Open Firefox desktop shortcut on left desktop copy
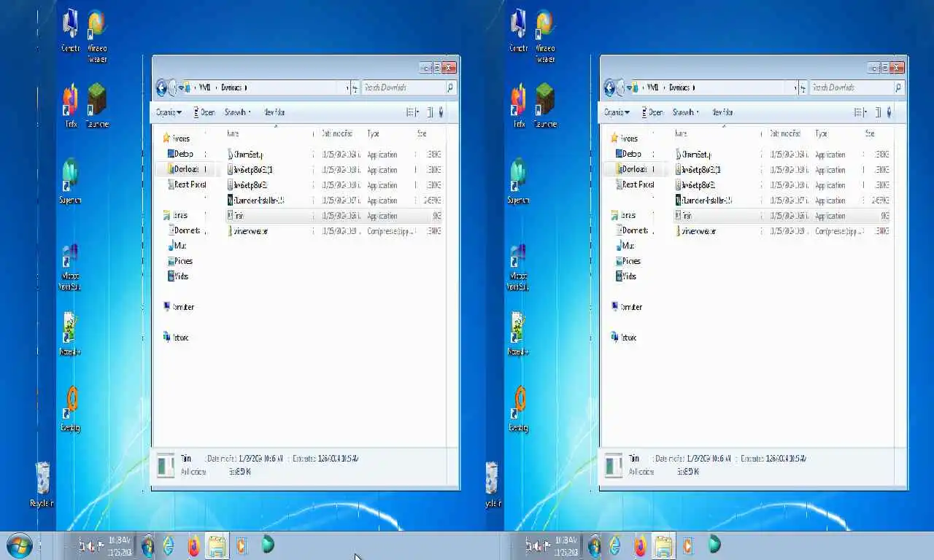Screen dimensions: 934x560 [x=70, y=106]
